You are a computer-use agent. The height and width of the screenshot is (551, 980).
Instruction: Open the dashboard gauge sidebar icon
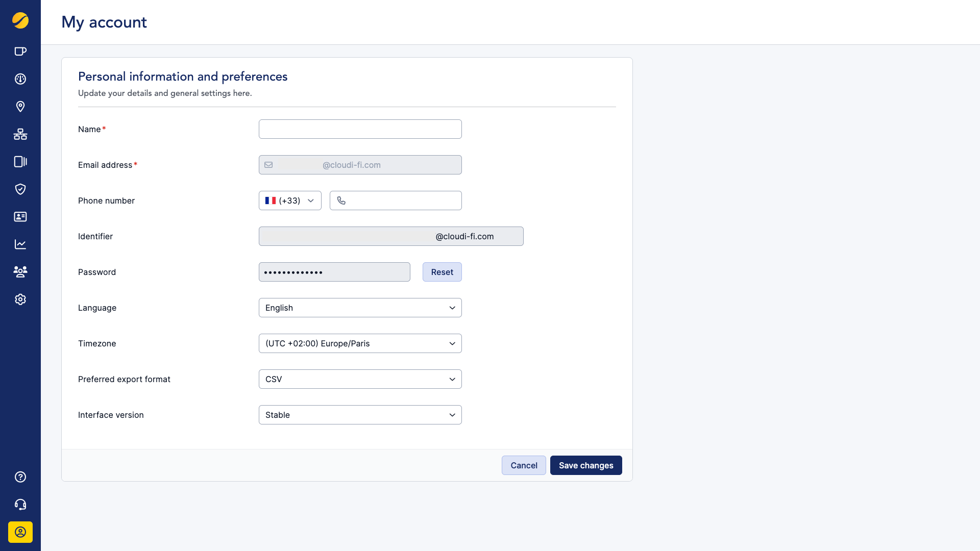pyautogui.click(x=20, y=79)
